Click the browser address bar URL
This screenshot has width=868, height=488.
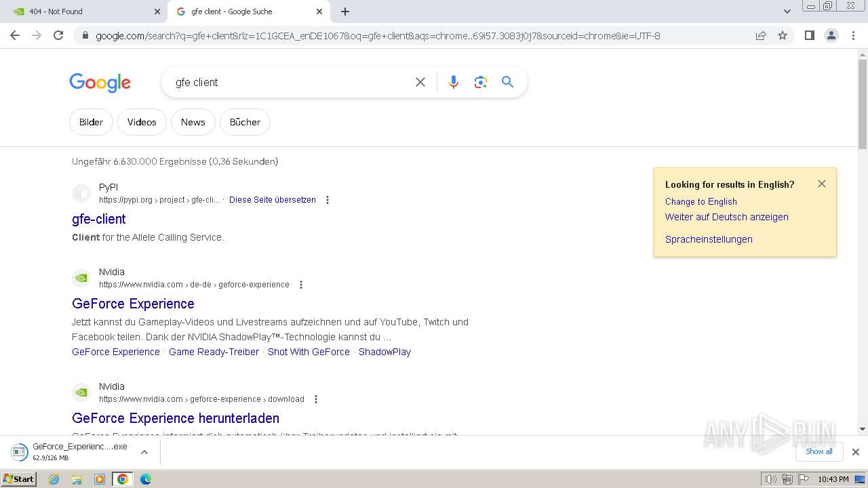pos(378,36)
